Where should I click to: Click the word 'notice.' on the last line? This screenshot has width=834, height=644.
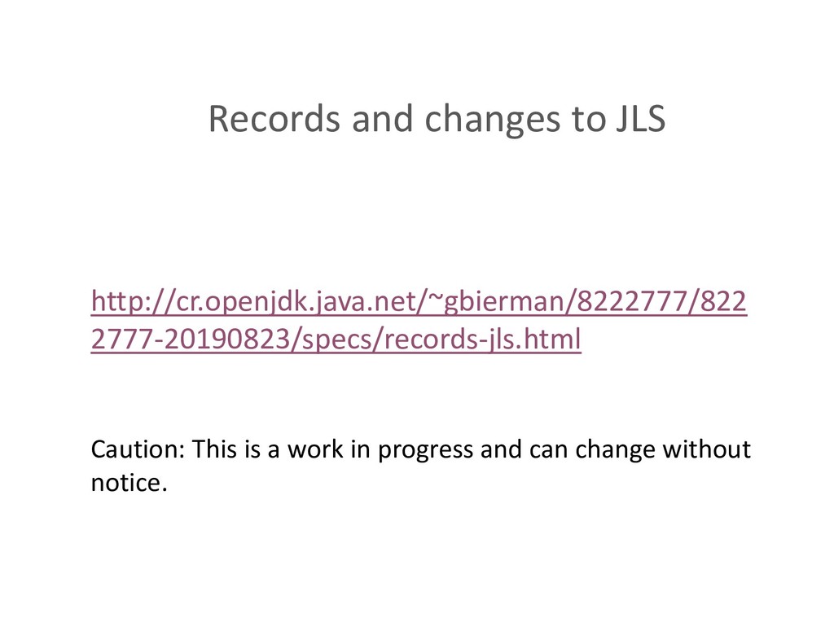pos(129,482)
